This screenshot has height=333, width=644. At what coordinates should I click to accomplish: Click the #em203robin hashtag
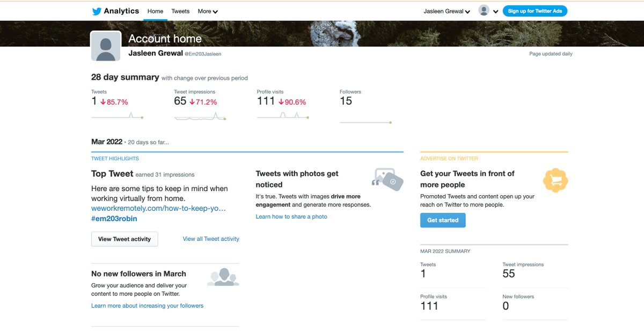[114, 219]
